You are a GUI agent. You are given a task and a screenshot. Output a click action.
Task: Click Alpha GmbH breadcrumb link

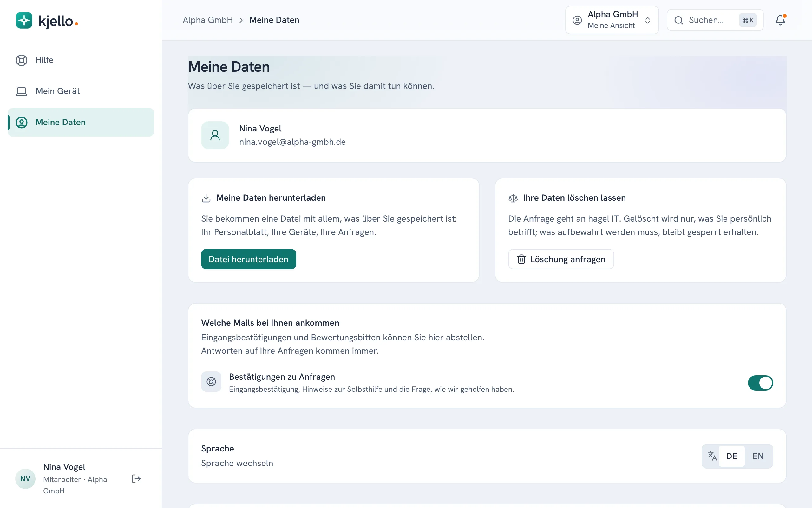tap(208, 20)
